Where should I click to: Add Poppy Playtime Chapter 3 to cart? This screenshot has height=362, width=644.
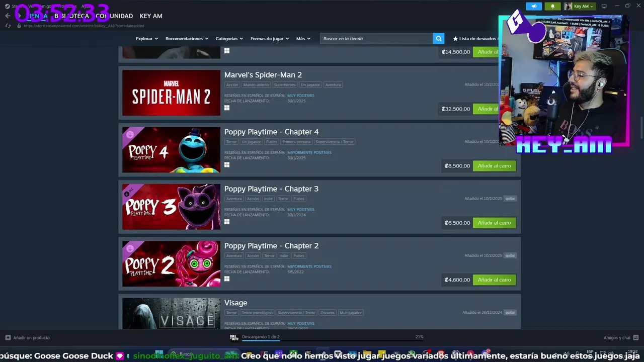(x=494, y=223)
